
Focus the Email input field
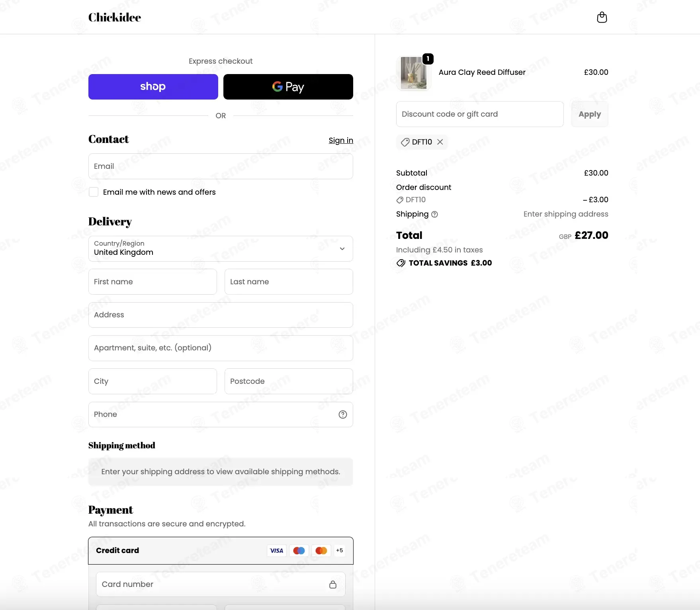(x=221, y=166)
